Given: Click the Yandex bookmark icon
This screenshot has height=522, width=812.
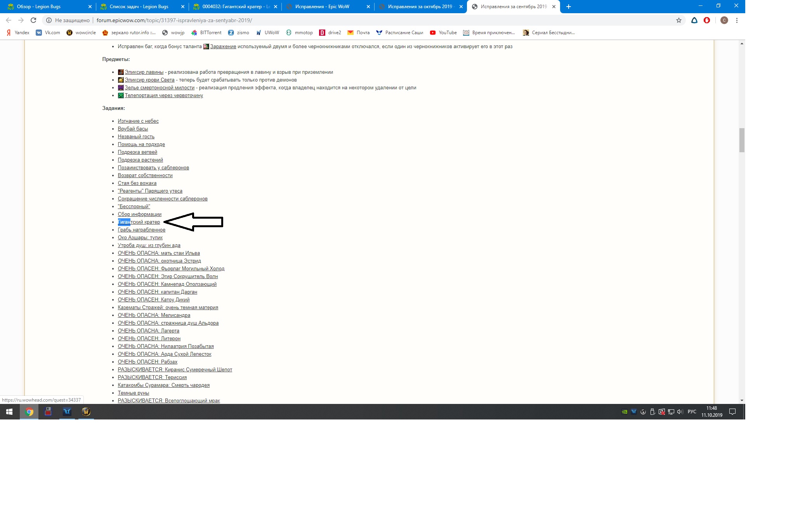Looking at the screenshot, I should 9,33.
